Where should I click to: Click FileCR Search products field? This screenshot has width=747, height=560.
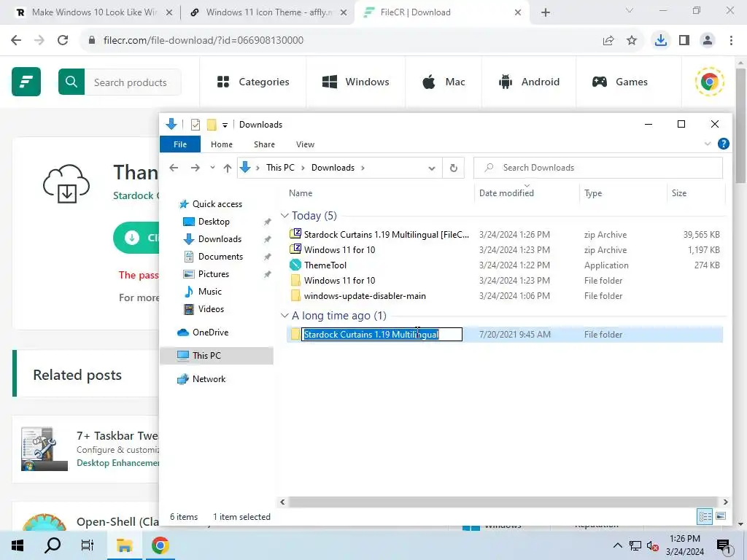pyautogui.click(x=133, y=82)
